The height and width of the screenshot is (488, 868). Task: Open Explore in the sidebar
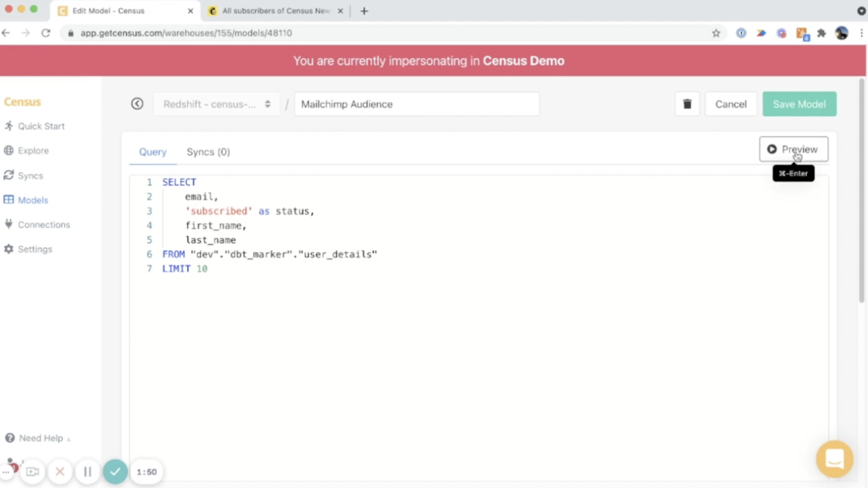[x=26, y=151]
